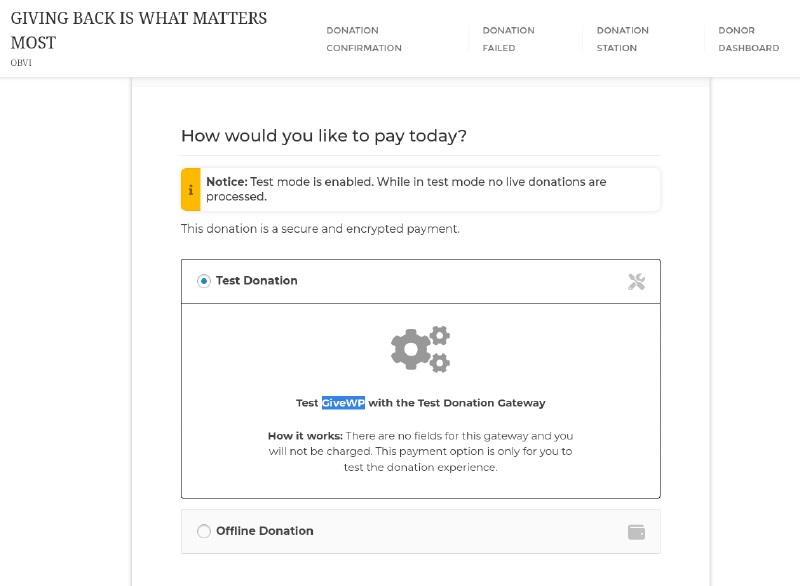The width and height of the screenshot is (800, 586).
Task: Click the Giving Back Is What Matters Most title
Action: [139, 30]
